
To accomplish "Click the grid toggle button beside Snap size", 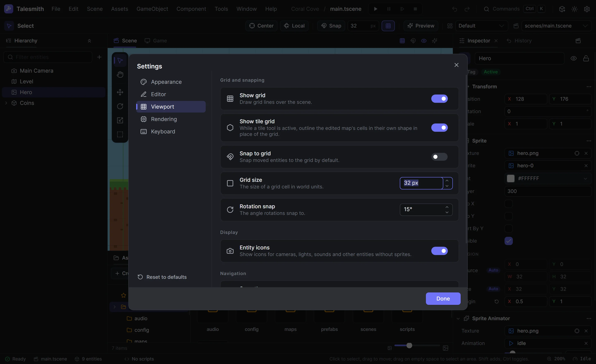I will coord(388,26).
